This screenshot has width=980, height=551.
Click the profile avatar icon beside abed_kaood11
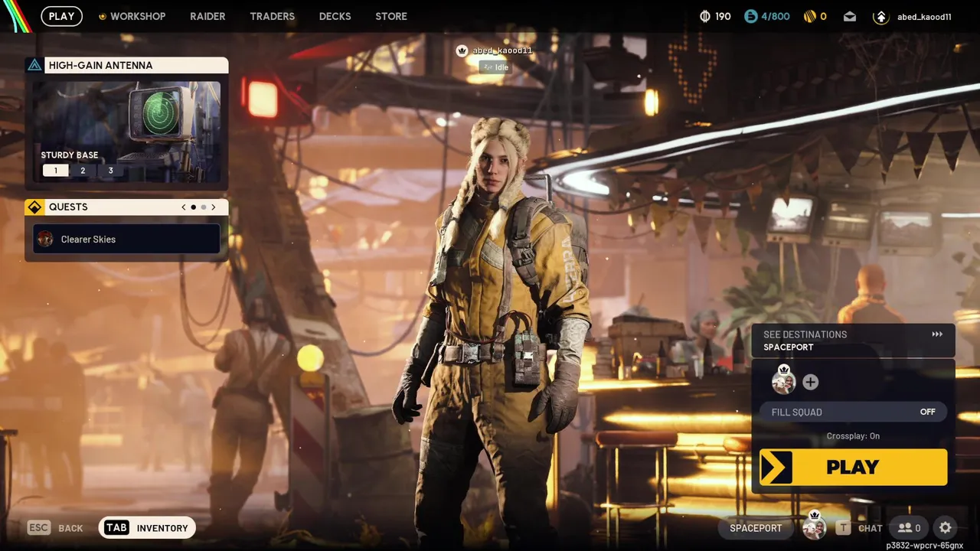coord(880,16)
